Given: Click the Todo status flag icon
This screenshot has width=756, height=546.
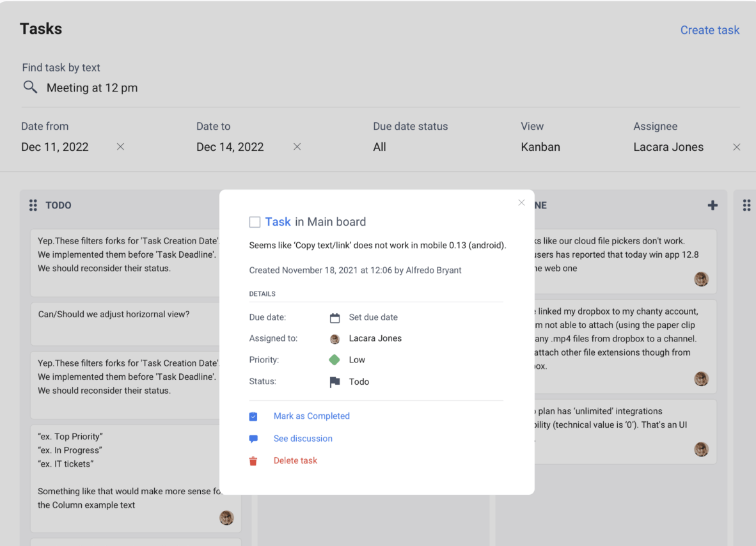Looking at the screenshot, I should pos(335,382).
